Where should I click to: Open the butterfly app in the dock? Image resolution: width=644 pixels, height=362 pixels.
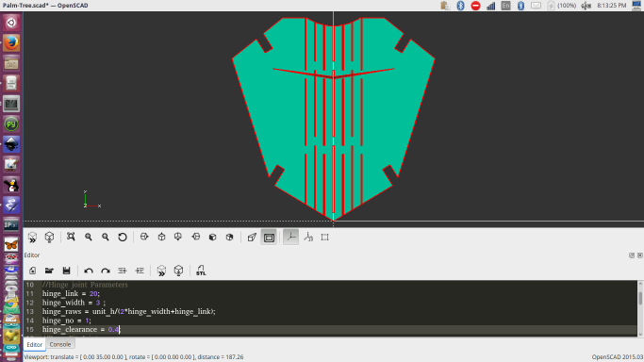[11, 245]
